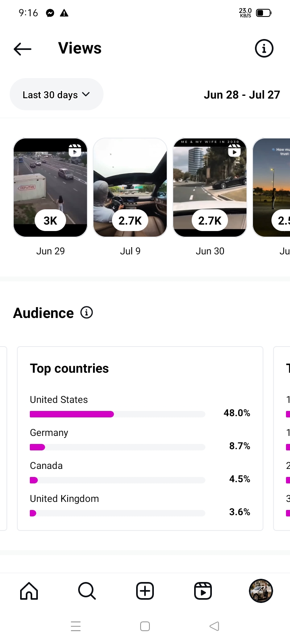Open profile avatar in bottom bar

(261, 591)
